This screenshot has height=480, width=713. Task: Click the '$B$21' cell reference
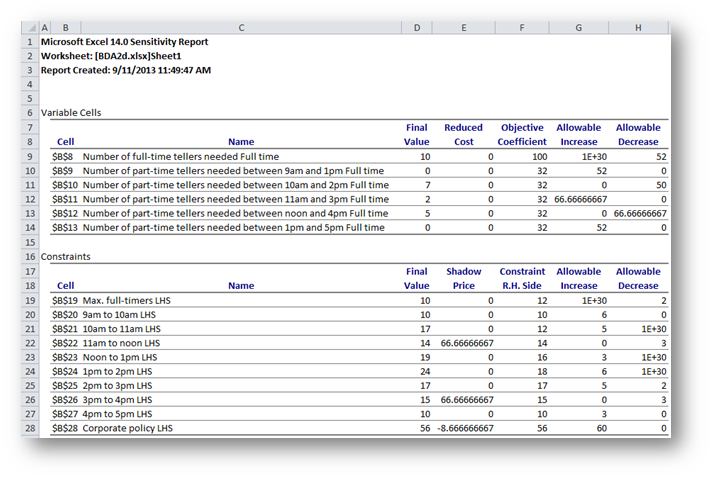point(65,329)
